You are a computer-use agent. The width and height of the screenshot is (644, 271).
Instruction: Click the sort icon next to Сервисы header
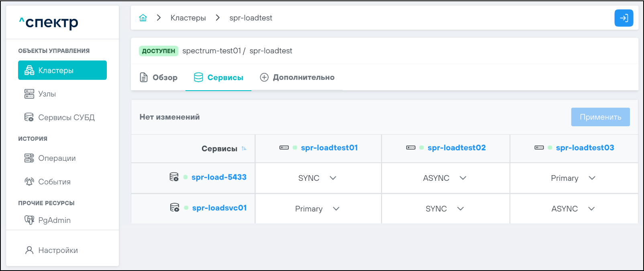(244, 149)
